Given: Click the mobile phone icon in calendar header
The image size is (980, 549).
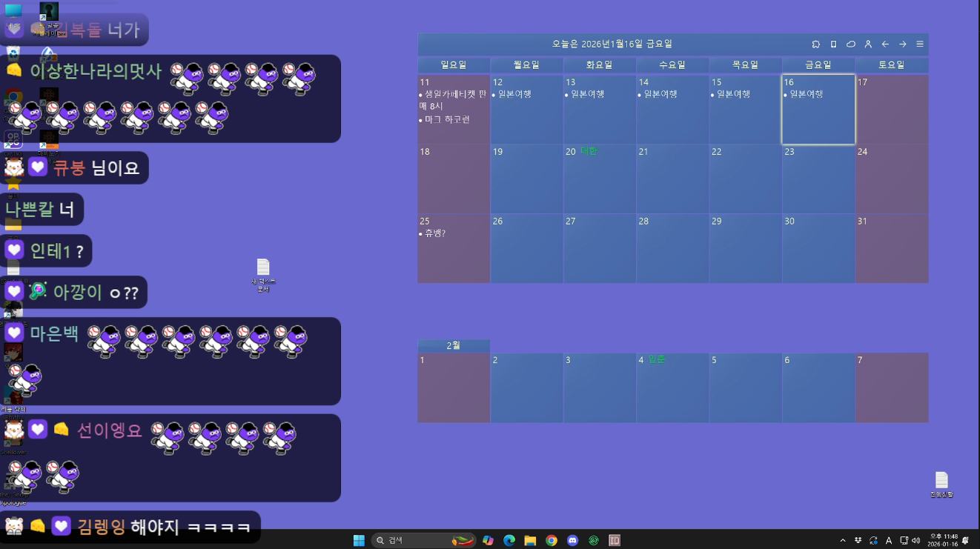Looking at the screenshot, I should [x=833, y=44].
